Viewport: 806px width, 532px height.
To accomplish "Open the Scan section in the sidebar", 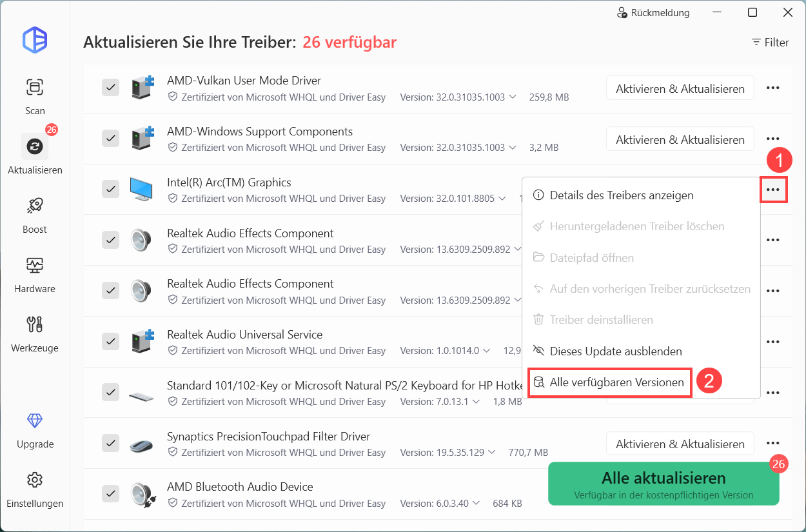I will [35, 96].
